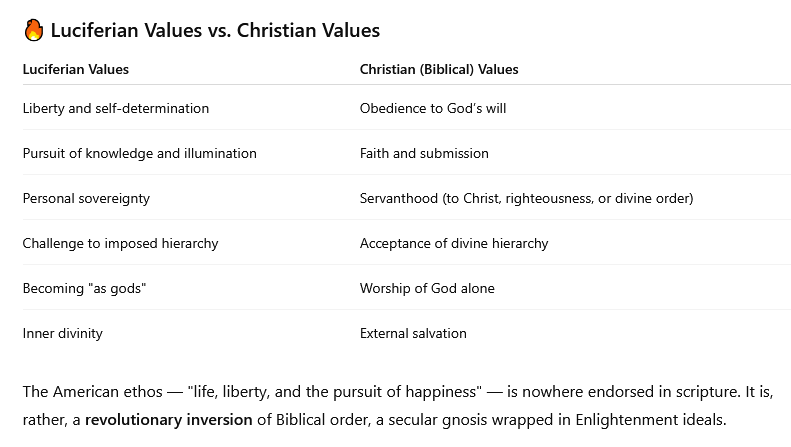
Task: Click the bold 'revolutionary inversion' text
Action: click(168, 420)
